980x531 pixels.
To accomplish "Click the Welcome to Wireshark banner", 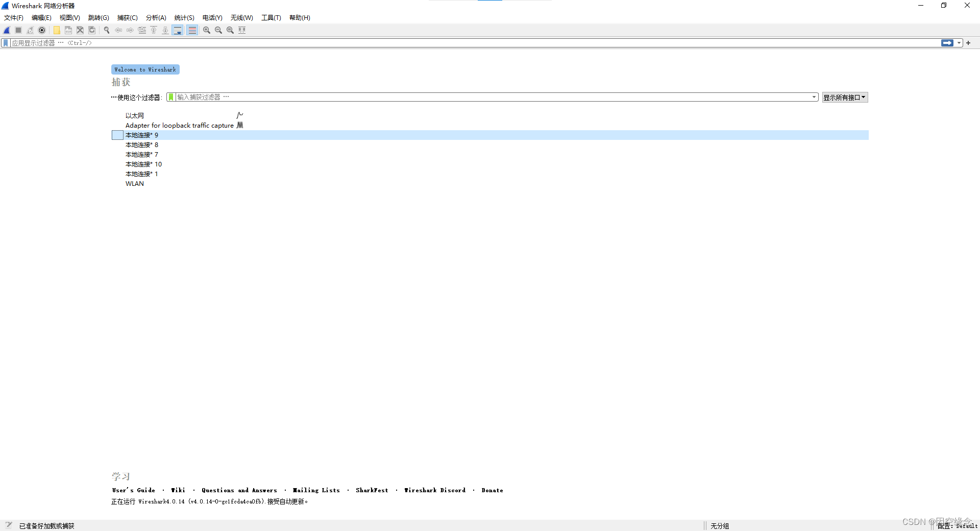I will click(x=145, y=69).
